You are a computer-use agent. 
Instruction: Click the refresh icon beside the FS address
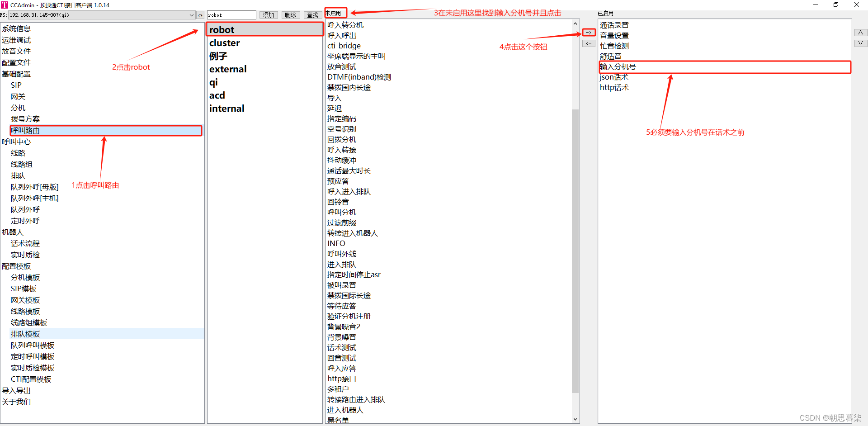tap(200, 15)
